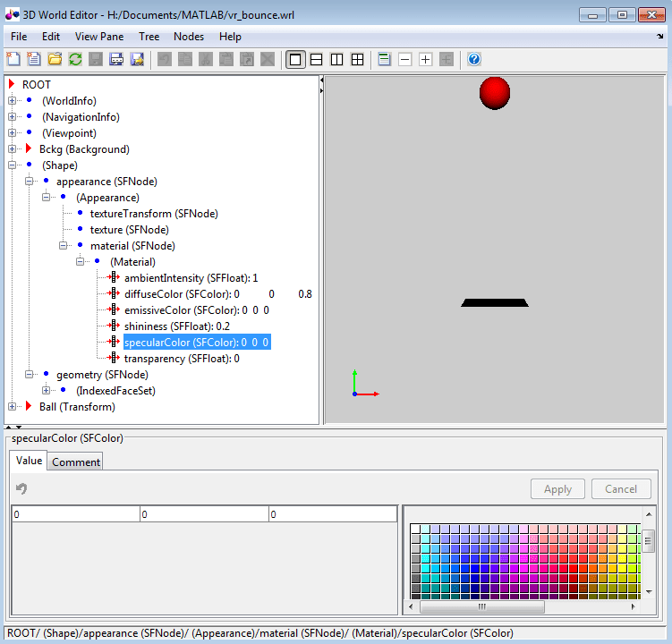Select ambientIntensity (SFFloat) field
The height and width of the screenshot is (644, 672).
coord(191,278)
